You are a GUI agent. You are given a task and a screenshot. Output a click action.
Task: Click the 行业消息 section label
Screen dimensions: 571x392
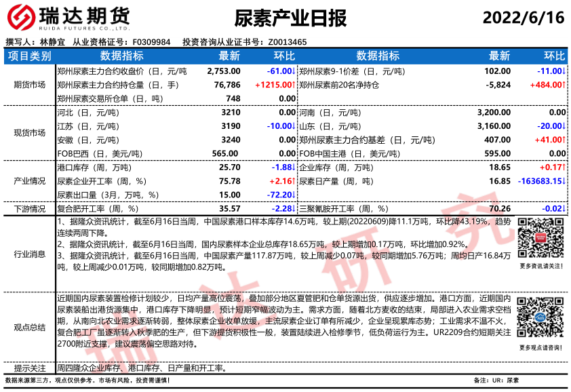(29, 254)
